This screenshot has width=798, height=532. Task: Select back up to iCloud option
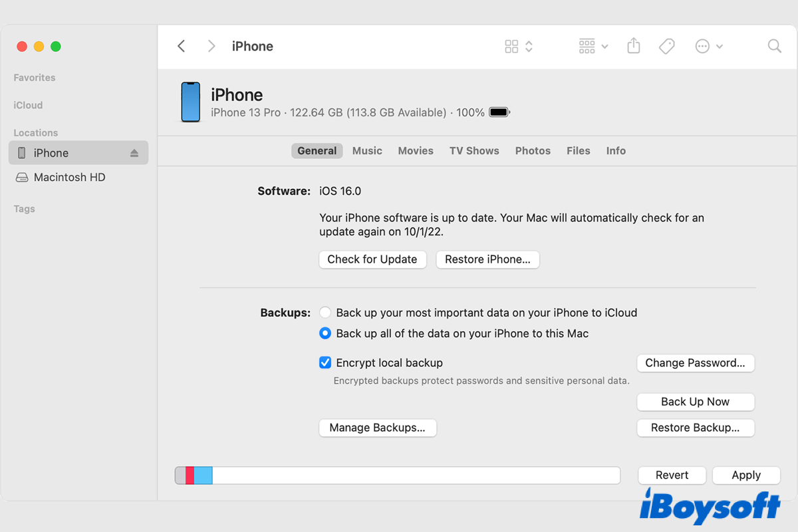click(325, 313)
